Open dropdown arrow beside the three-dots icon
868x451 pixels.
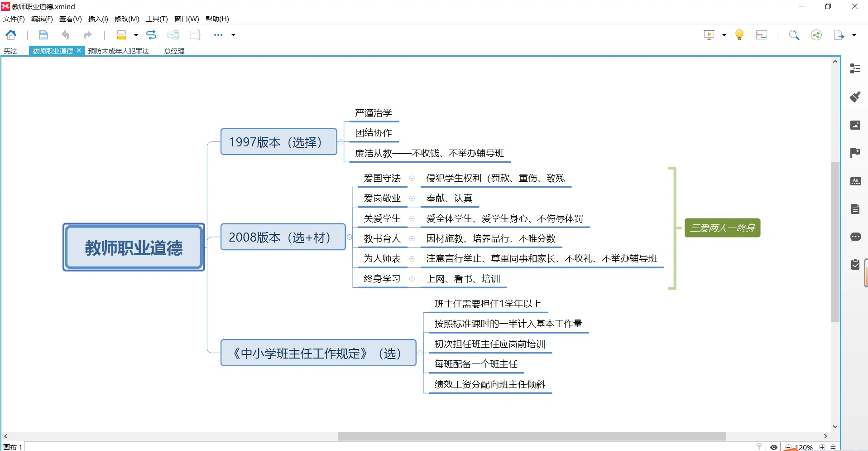(x=234, y=35)
